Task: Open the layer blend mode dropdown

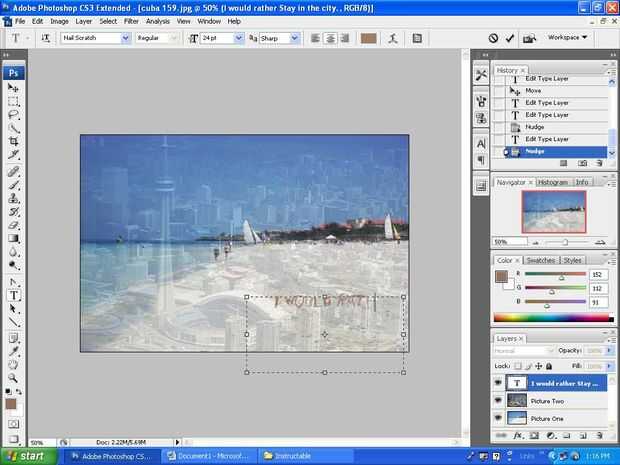Action: click(524, 351)
